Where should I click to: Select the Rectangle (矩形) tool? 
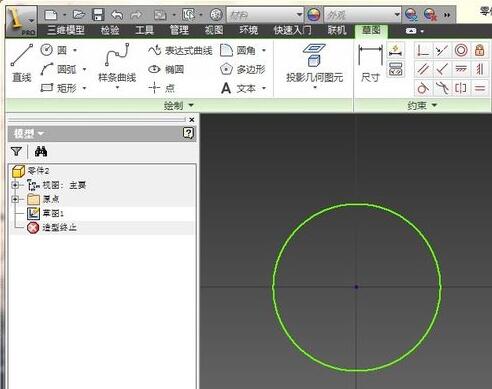click(58, 88)
